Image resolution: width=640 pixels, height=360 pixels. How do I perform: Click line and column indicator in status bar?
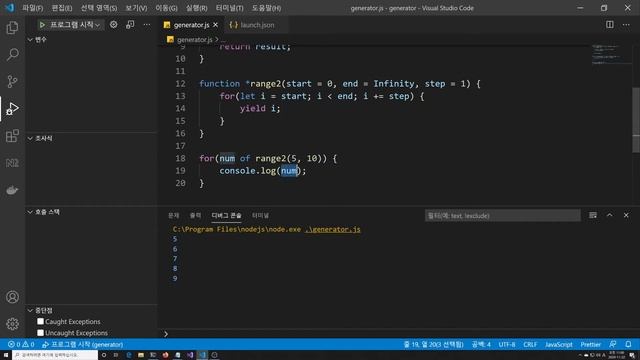coord(433,344)
